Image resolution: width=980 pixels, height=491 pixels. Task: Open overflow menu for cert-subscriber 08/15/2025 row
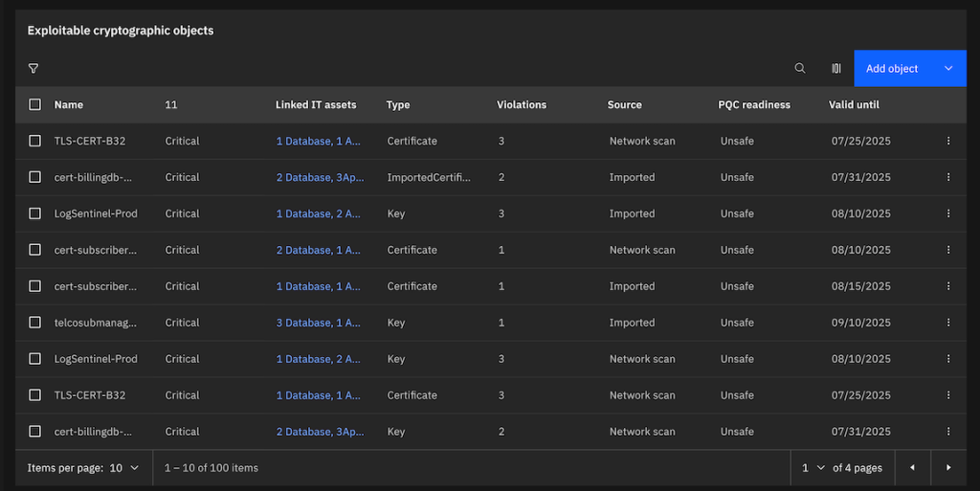(x=948, y=286)
